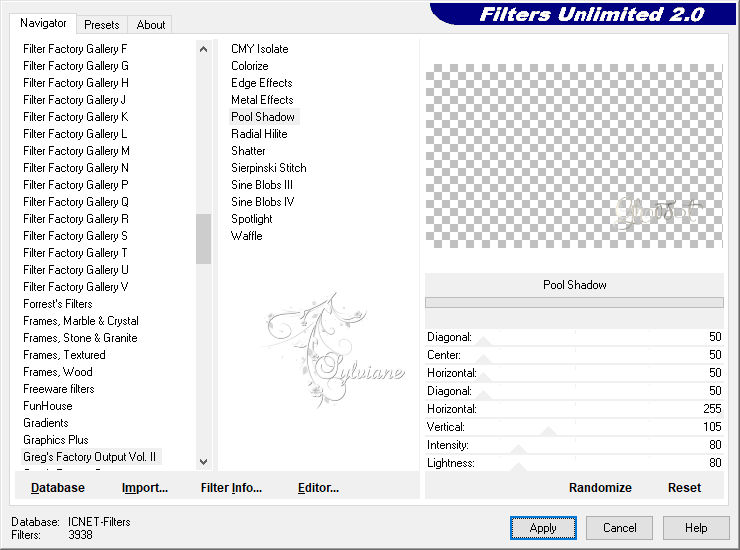Image resolution: width=740 pixels, height=550 pixels.
Task: Pick the Pool Shadow filter
Action: pos(263,117)
